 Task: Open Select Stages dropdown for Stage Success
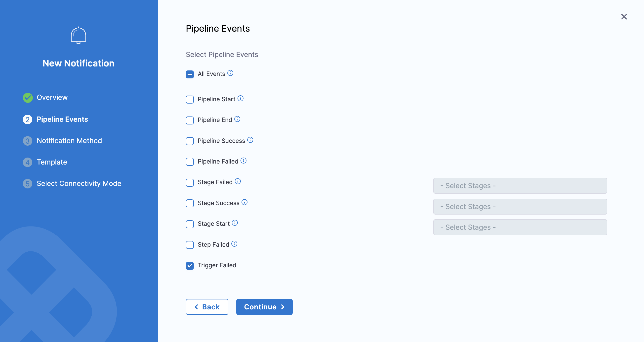520,207
